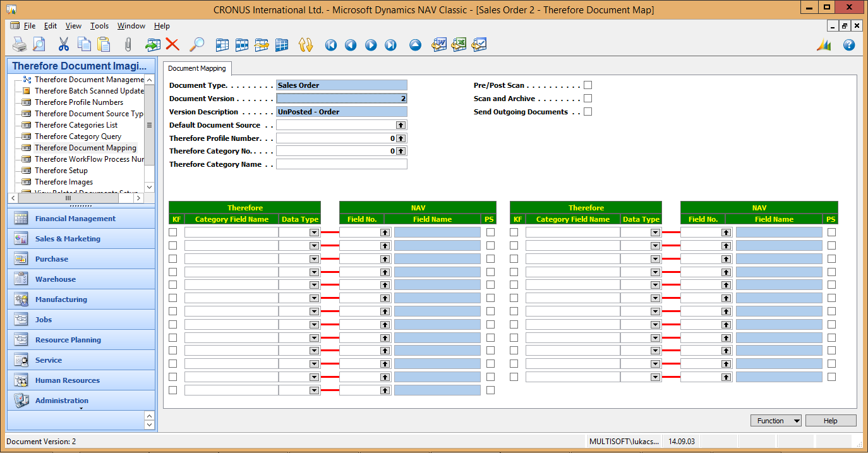Click the Paste clipboard icon

pos(104,44)
